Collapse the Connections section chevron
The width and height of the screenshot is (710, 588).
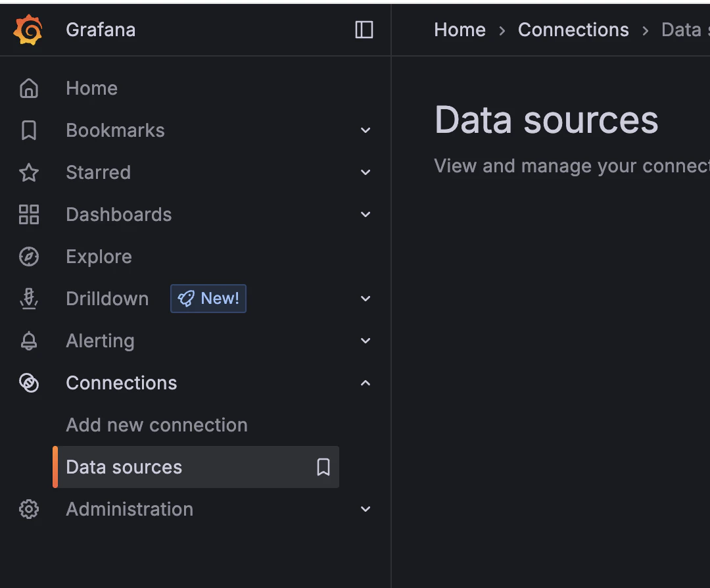coord(366,383)
